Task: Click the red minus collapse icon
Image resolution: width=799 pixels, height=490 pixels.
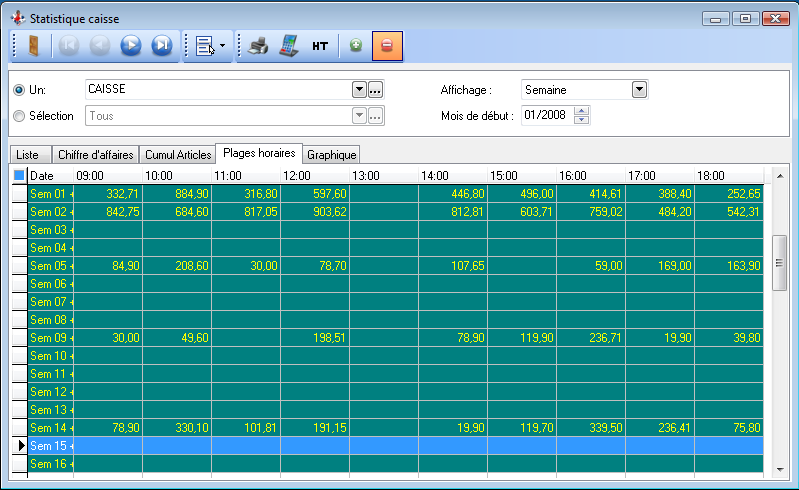Action: 387,46
